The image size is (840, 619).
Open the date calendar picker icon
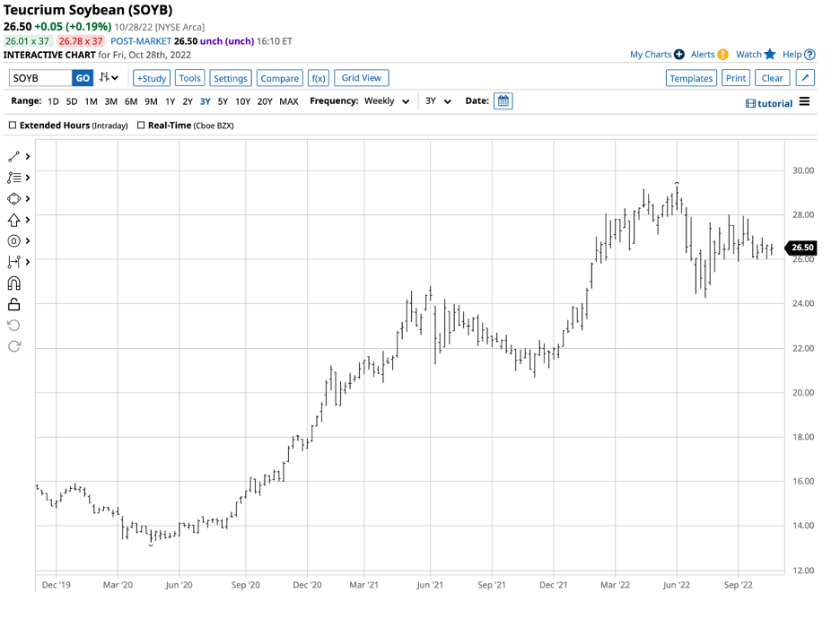point(503,101)
